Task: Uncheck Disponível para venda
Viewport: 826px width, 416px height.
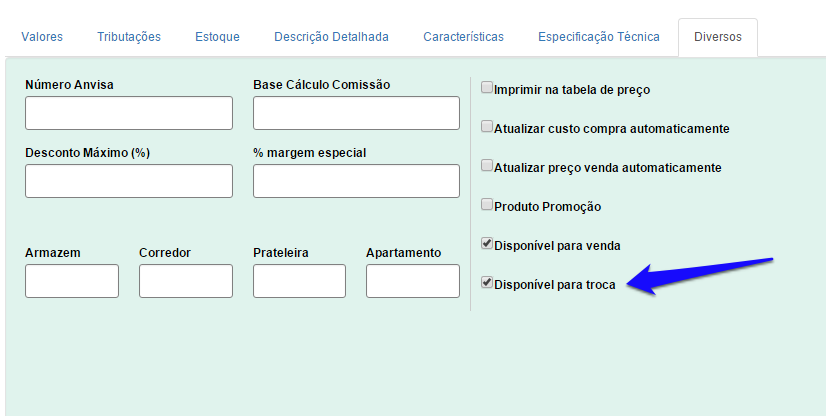Action: click(487, 244)
